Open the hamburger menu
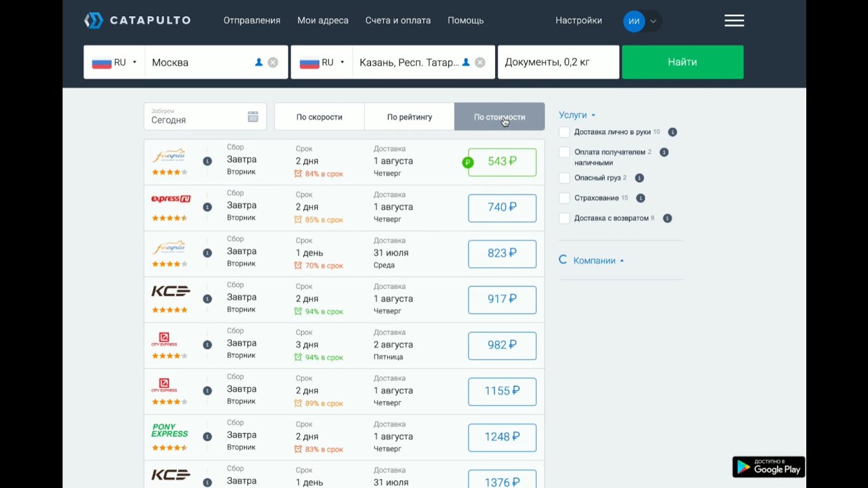The image size is (868, 488). 734,21
